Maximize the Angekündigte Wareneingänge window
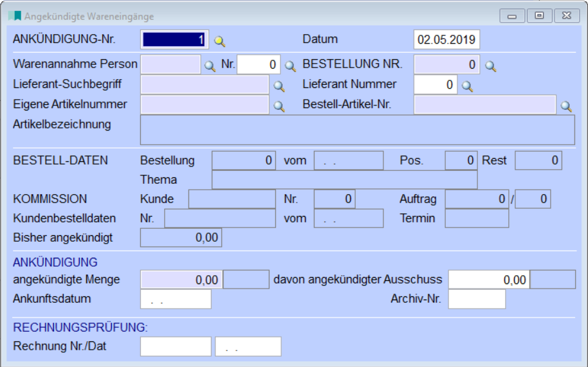Viewport: 588px width, 367px height. [x=539, y=15]
